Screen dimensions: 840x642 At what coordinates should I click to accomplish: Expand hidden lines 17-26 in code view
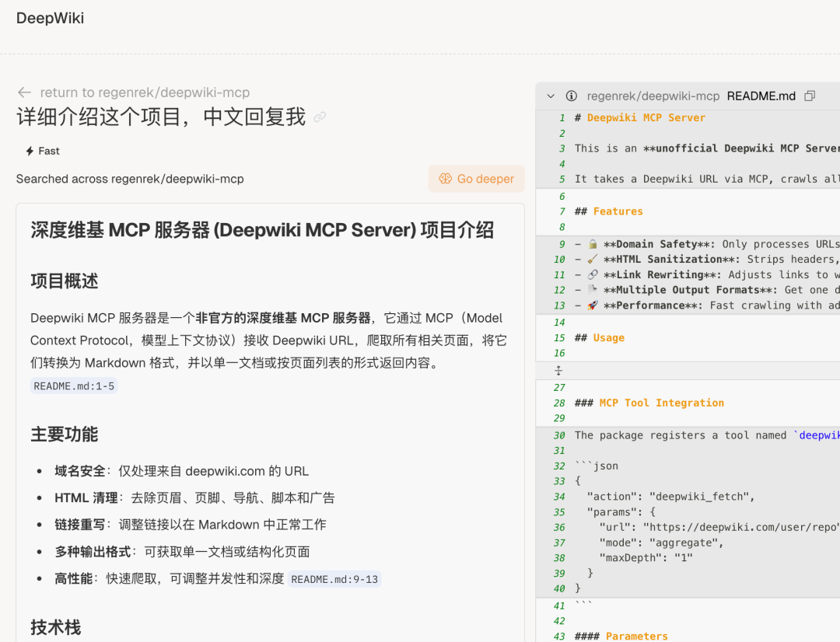(558, 371)
